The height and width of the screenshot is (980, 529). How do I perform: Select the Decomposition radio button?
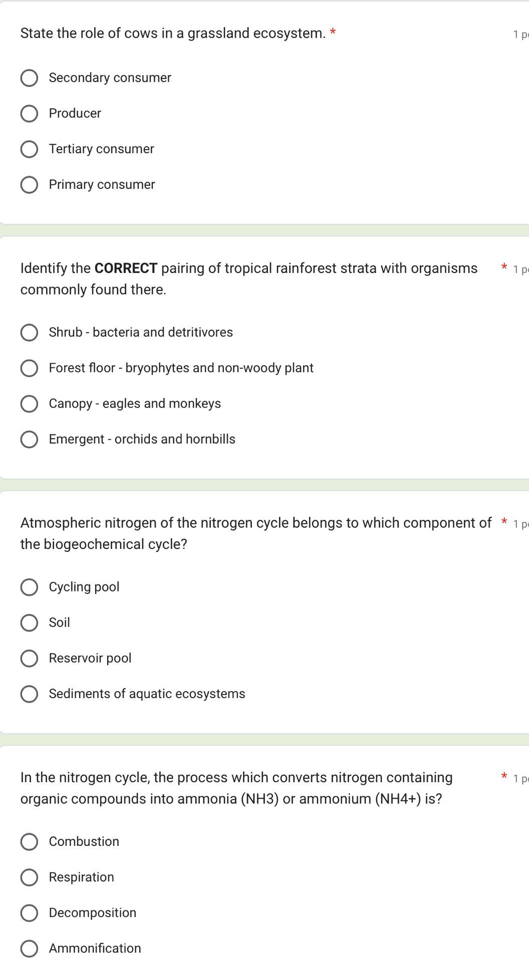(29, 913)
